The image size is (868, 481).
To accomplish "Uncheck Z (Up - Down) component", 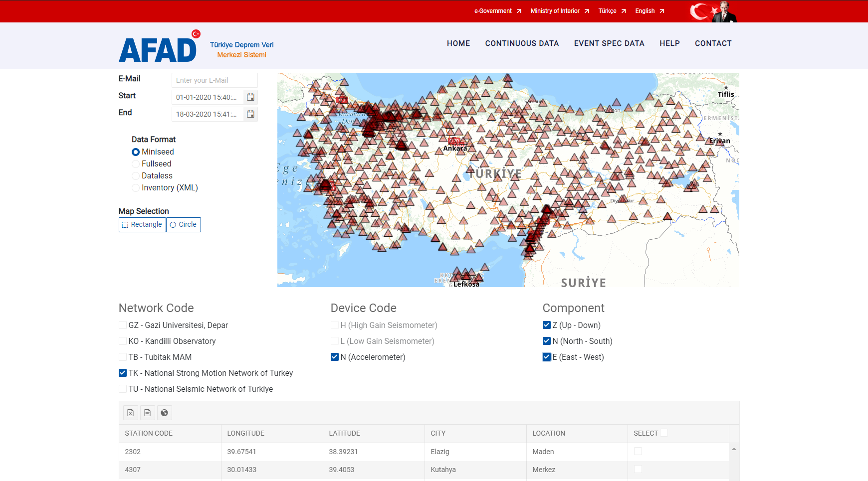I will pos(547,325).
